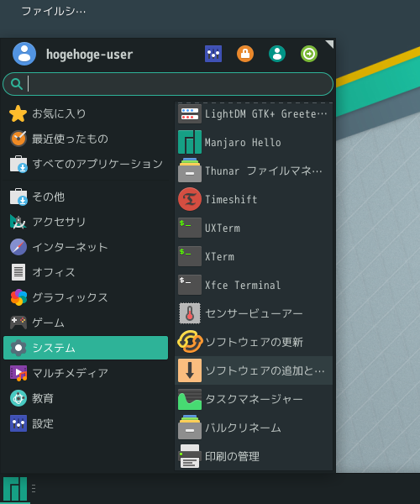Click the magnifier icon in search bar
Viewport: 420px width, 504px height.
point(17,84)
